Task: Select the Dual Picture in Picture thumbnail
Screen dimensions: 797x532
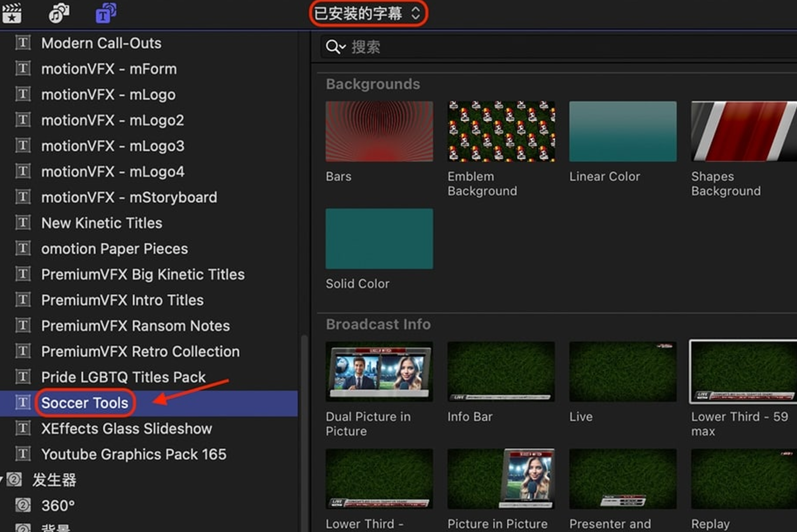Action: pos(379,371)
